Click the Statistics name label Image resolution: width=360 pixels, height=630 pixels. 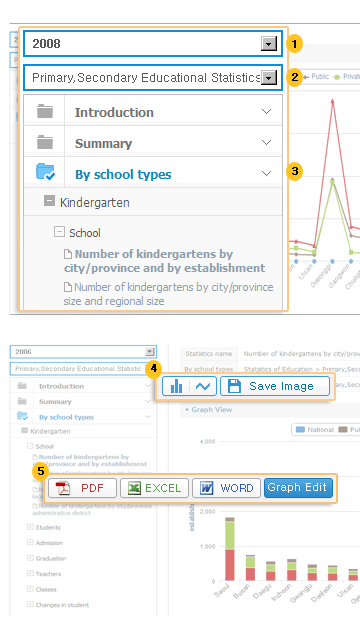pyautogui.click(x=209, y=354)
